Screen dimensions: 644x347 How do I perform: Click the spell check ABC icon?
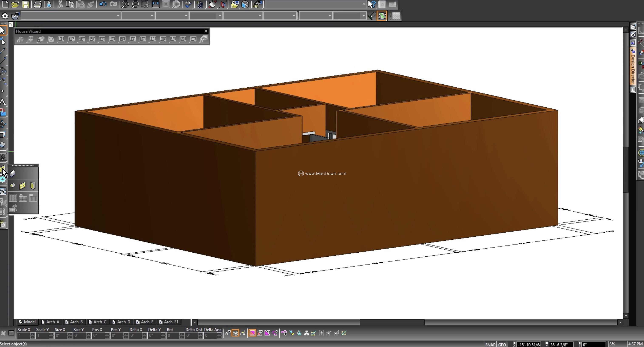pos(188,4)
